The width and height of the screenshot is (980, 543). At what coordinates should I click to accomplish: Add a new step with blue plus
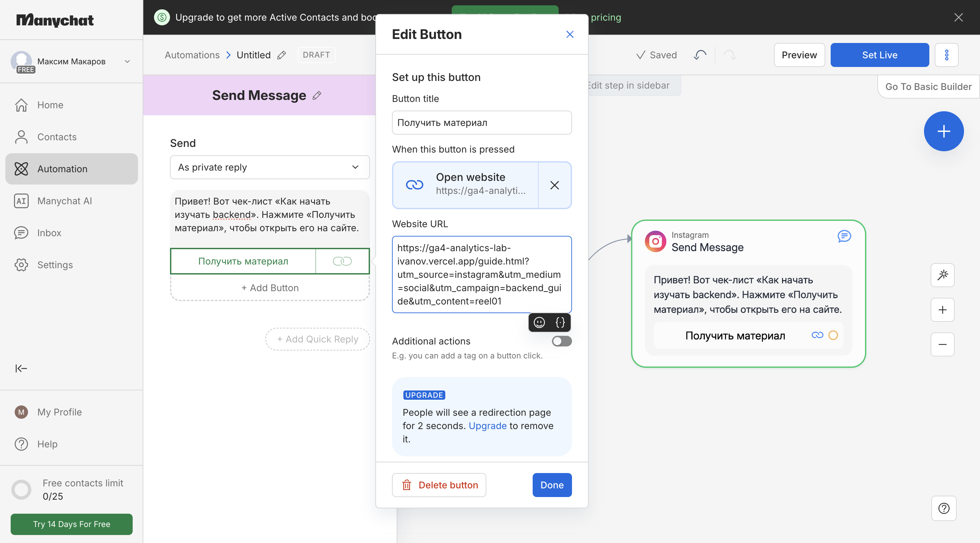point(943,131)
